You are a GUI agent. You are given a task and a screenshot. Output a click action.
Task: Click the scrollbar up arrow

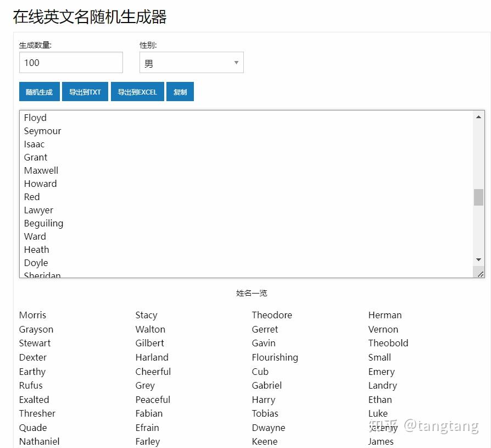(x=478, y=115)
